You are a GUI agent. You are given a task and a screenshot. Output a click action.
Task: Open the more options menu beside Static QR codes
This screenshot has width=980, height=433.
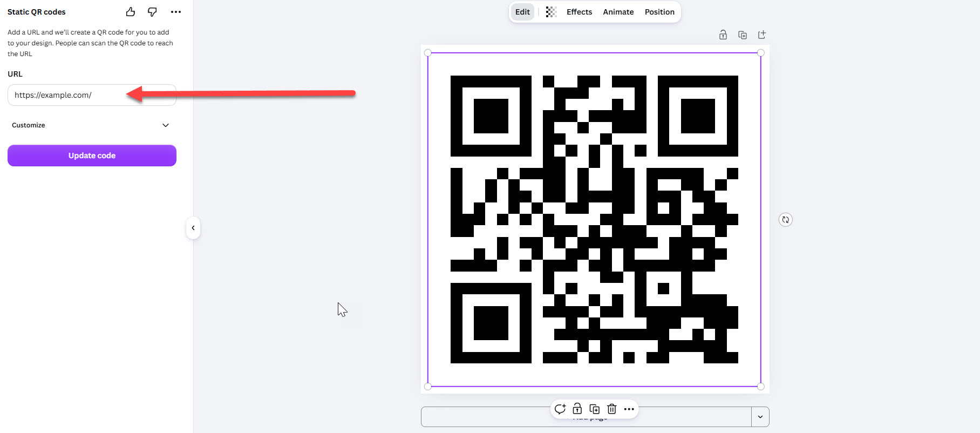point(176,12)
